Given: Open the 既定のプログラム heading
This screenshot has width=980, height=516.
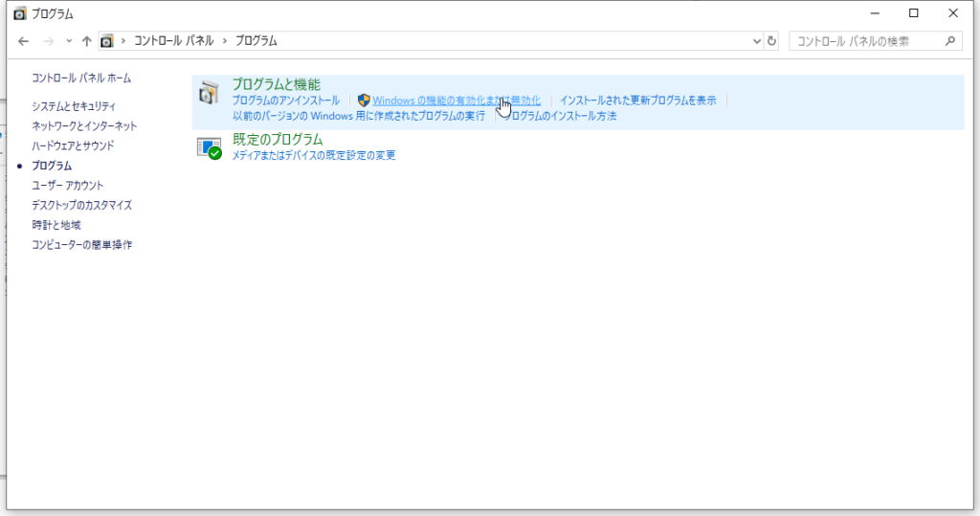Looking at the screenshot, I should point(278,140).
